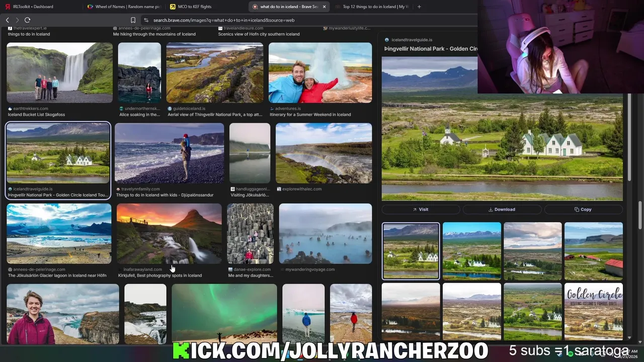Click the adventures.is source link
Viewport: 644px width, 362px height.
click(x=288, y=109)
